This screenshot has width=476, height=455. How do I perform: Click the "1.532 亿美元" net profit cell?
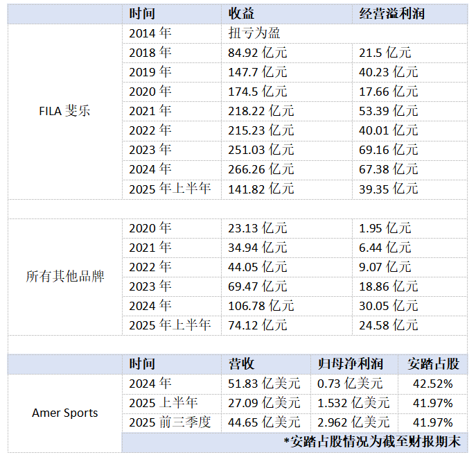(353, 403)
